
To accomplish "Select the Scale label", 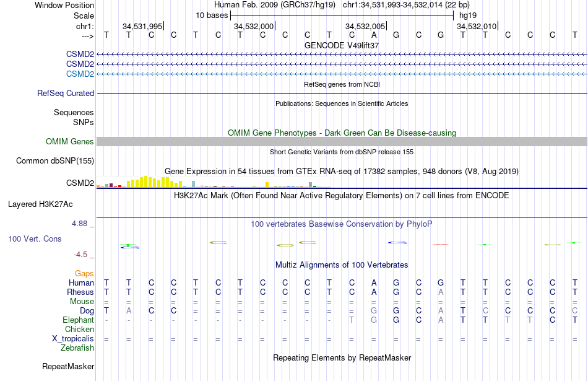I will (x=84, y=15).
